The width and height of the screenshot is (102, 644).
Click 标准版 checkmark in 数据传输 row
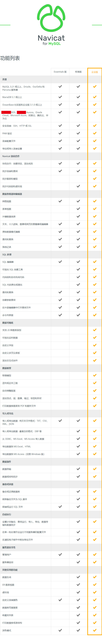point(78,469)
